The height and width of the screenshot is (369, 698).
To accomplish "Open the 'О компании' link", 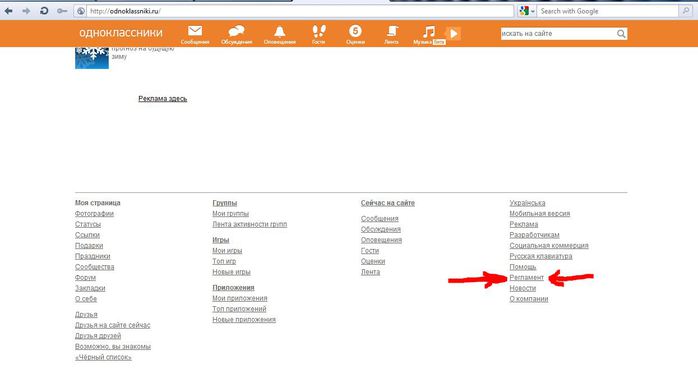I will pyautogui.click(x=529, y=299).
